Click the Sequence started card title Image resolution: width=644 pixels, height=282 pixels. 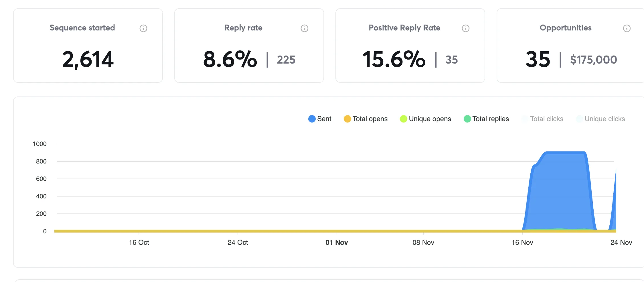82,28
